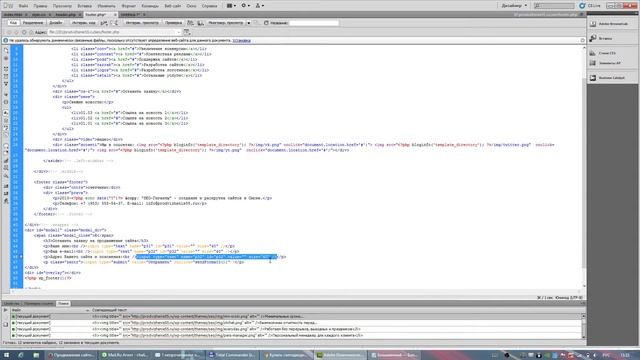Image resolution: width=640 pixels, height=360 pixels.
Task: Click the collapse full tag coding icon
Action: point(6,69)
